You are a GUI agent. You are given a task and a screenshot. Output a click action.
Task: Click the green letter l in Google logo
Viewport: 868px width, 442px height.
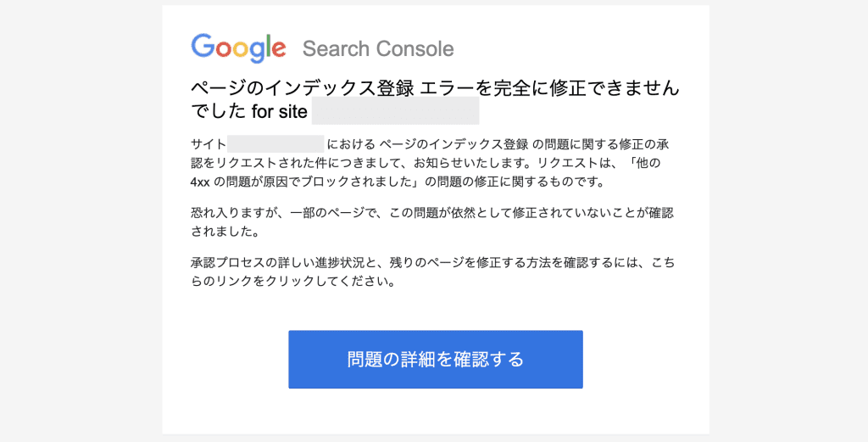tap(266, 46)
